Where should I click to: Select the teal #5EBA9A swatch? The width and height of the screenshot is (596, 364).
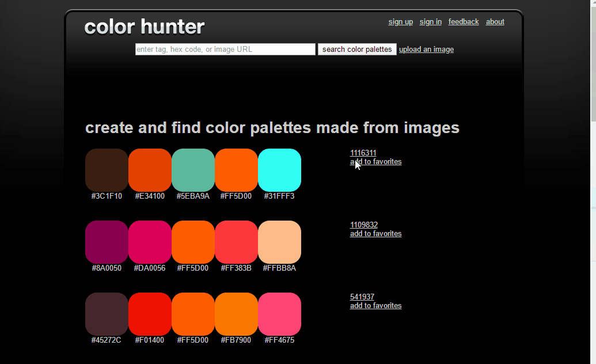point(193,170)
